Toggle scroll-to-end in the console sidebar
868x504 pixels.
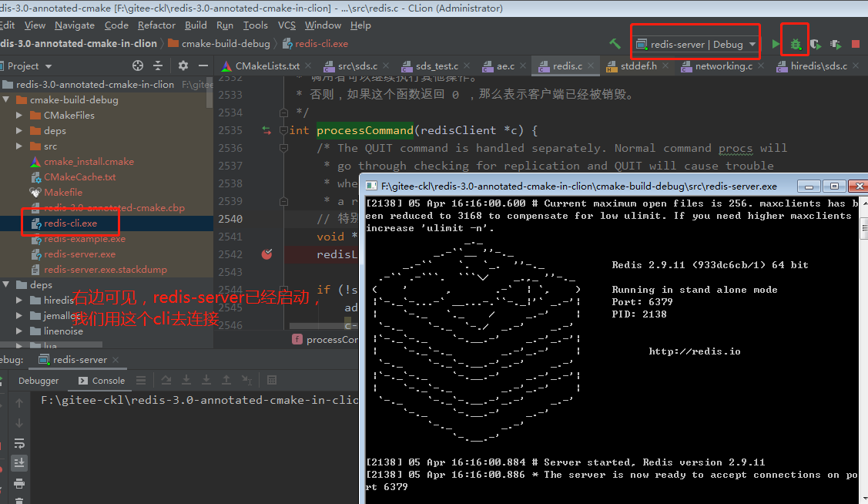pyautogui.click(x=19, y=462)
